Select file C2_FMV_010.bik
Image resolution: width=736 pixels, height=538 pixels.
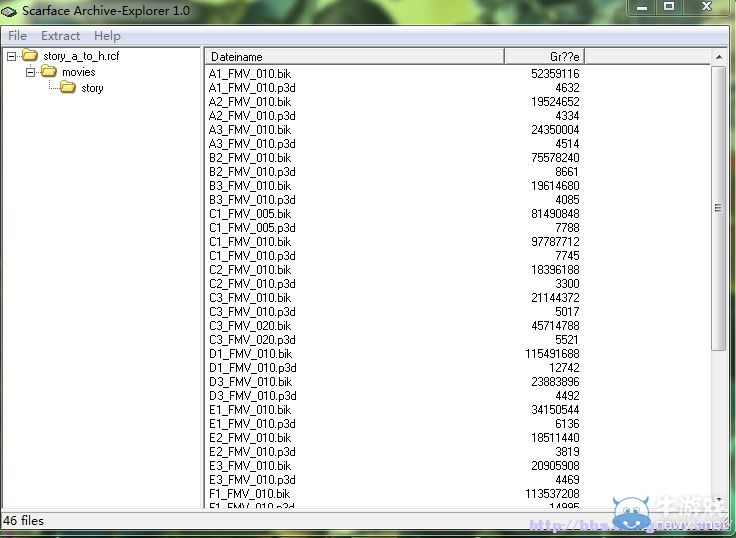[250, 270]
